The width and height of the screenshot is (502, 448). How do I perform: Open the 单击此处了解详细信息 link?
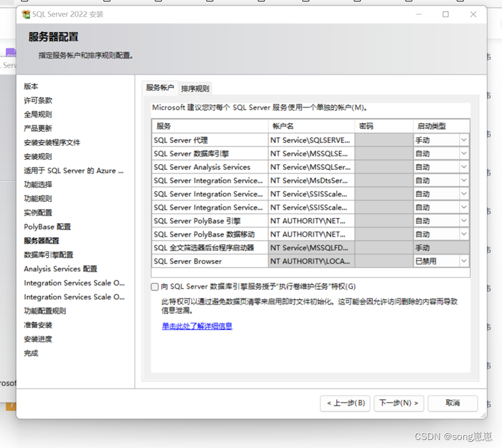tap(197, 326)
